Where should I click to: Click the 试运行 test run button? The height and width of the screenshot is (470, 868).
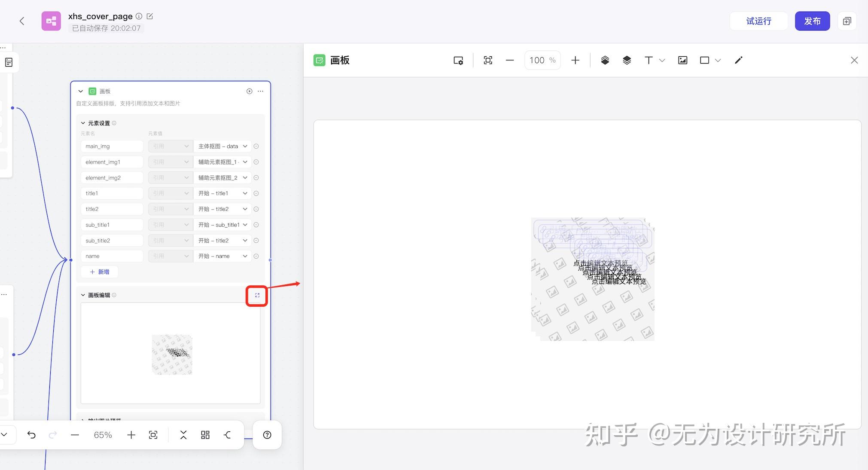click(x=758, y=21)
